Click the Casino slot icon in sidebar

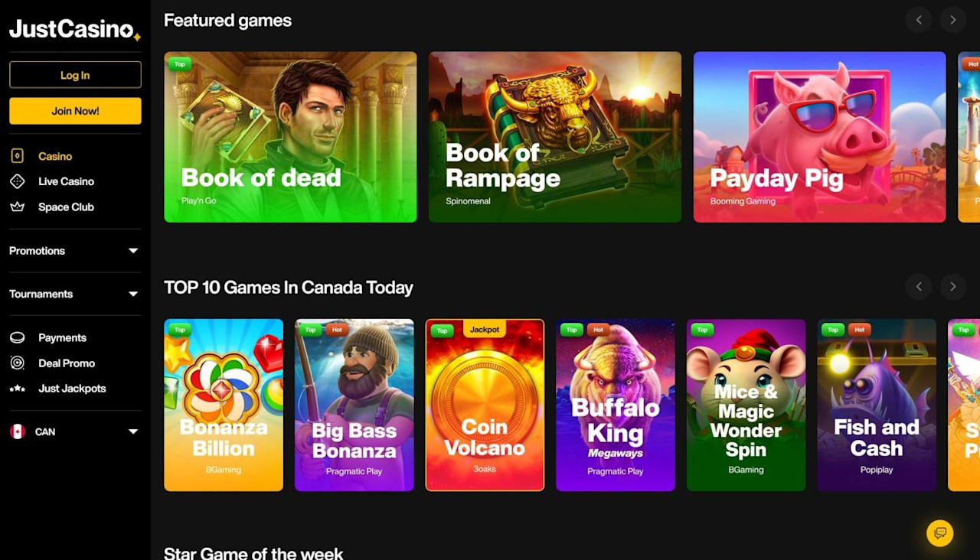click(x=17, y=156)
